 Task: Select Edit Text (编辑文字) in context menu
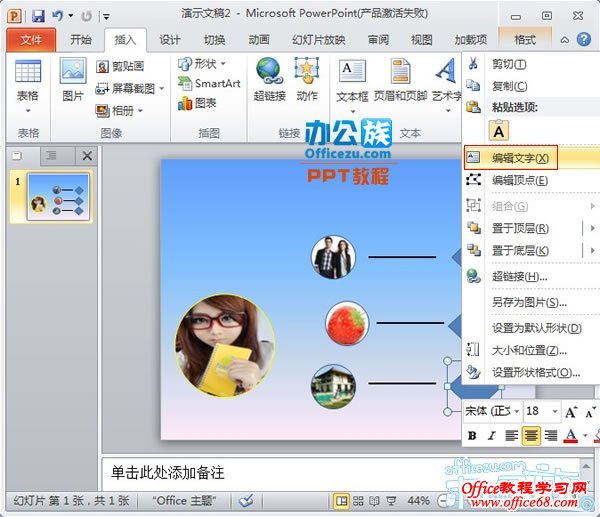point(519,158)
